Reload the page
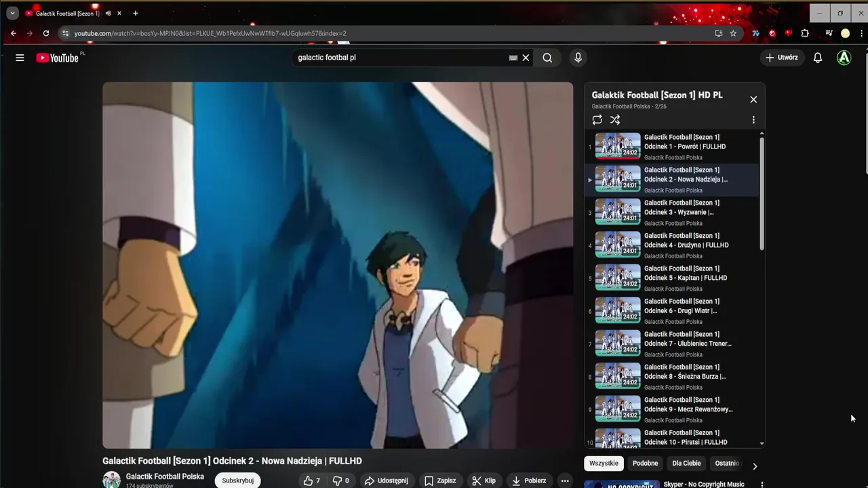Screen dimensions: 868x488 pyautogui.click(x=46, y=33)
